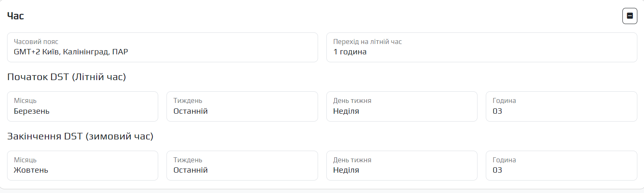Open the Перехід на літній час dropdown
The image size is (644, 193).
click(x=481, y=47)
